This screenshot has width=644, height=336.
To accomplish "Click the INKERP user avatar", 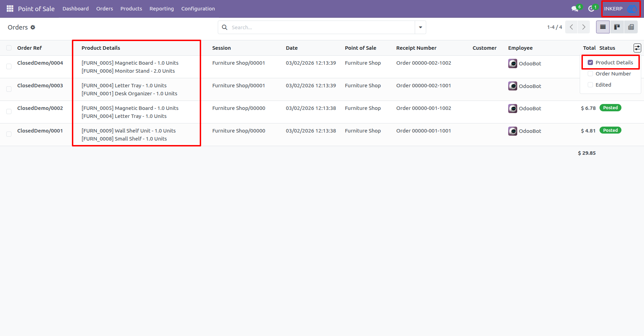I will (633, 9).
